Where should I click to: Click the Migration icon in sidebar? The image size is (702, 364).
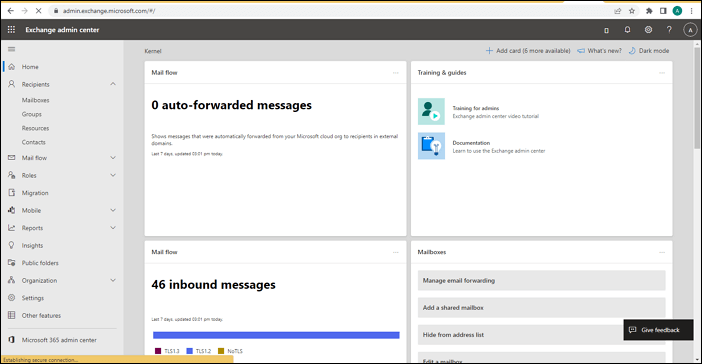pyautogui.click(x=12, y=193)
